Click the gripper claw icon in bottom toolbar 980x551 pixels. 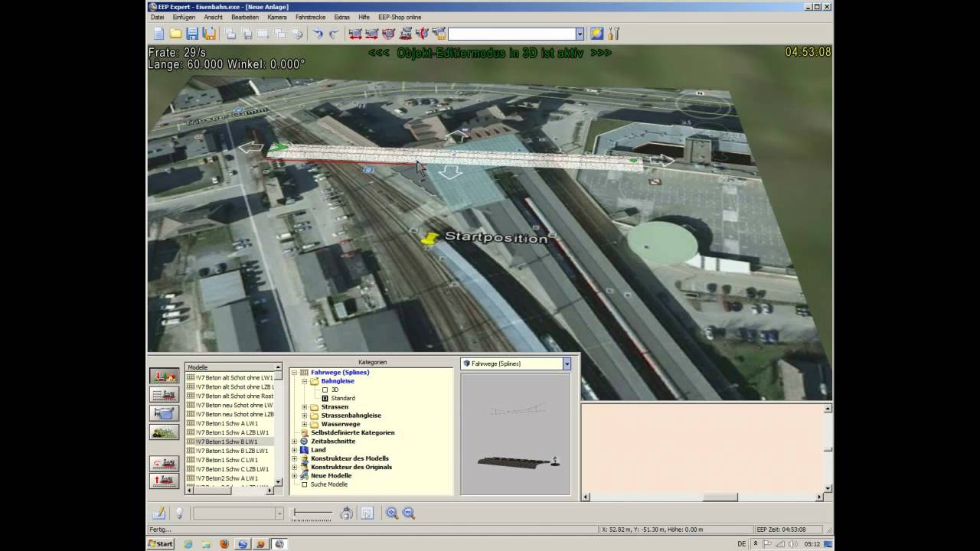347,514
